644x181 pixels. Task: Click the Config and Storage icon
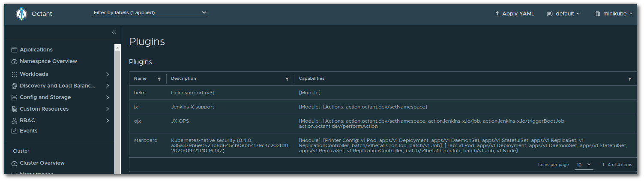[14, 97]
